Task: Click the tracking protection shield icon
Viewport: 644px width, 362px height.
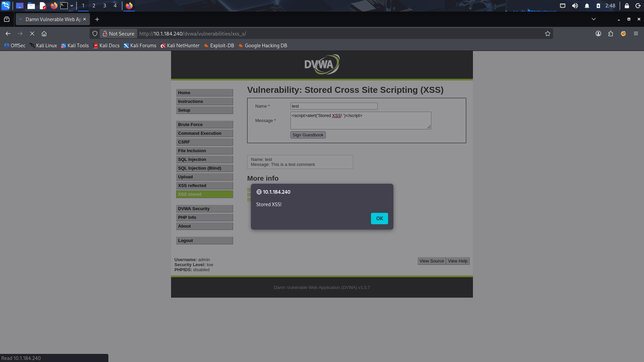Action: point(95,34)
